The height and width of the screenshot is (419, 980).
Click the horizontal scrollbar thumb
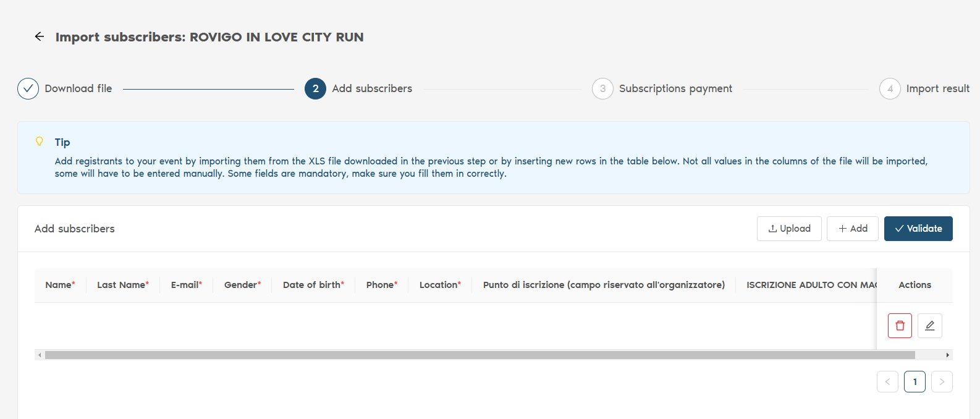coord(479,355)
